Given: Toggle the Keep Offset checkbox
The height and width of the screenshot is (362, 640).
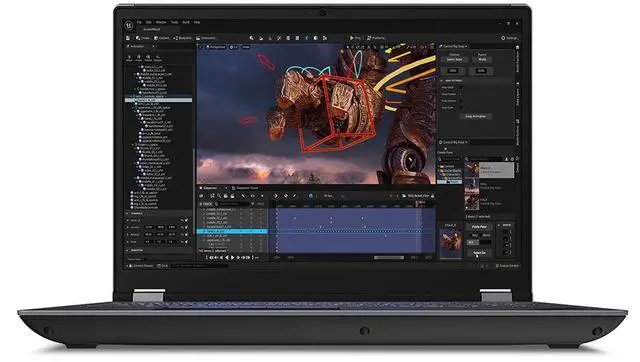Looking at the screenshot, I should tap(461, 87).
